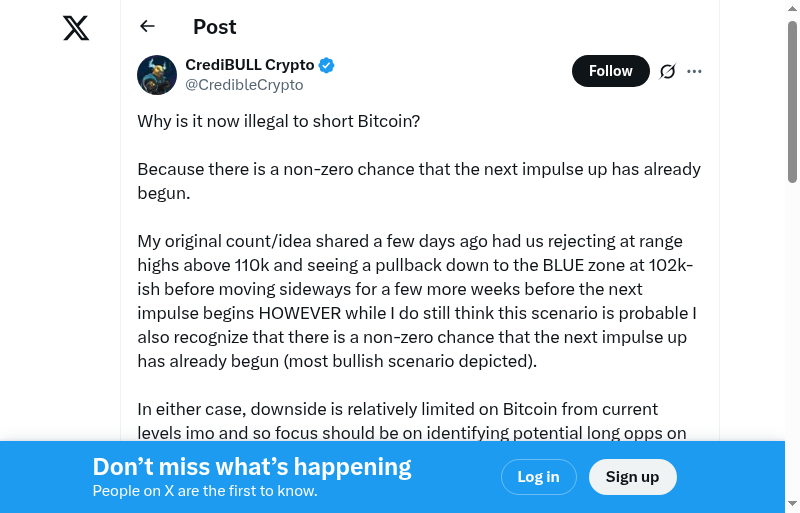
Task: Click the X logo icon
Action: tap(76, 28)
